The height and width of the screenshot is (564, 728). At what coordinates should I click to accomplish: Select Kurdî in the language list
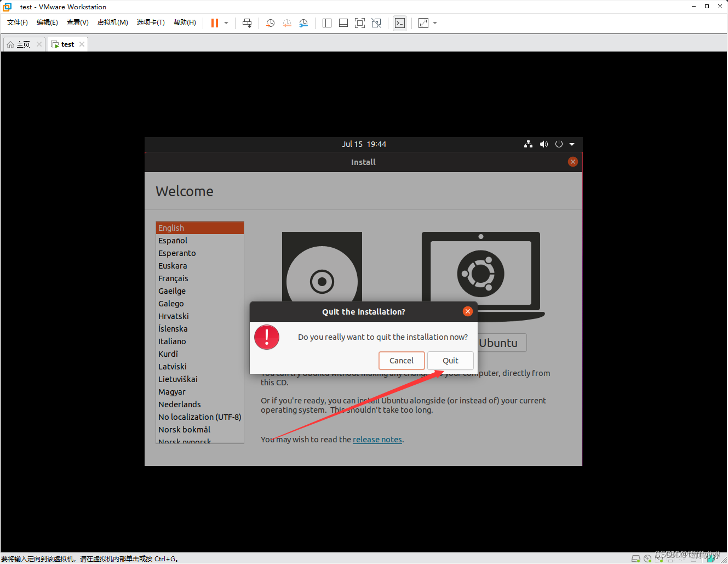pyautogui.click(x=200, y=354)
